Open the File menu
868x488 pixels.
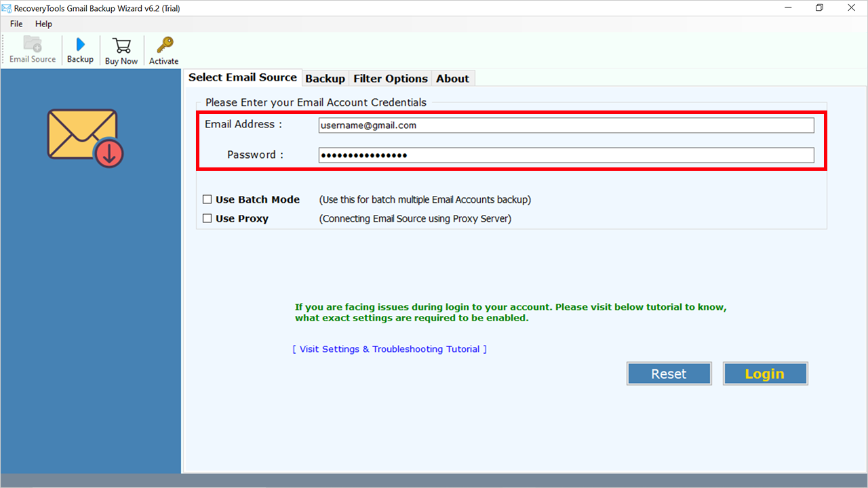pyautogui.click(x=16, y=23)
